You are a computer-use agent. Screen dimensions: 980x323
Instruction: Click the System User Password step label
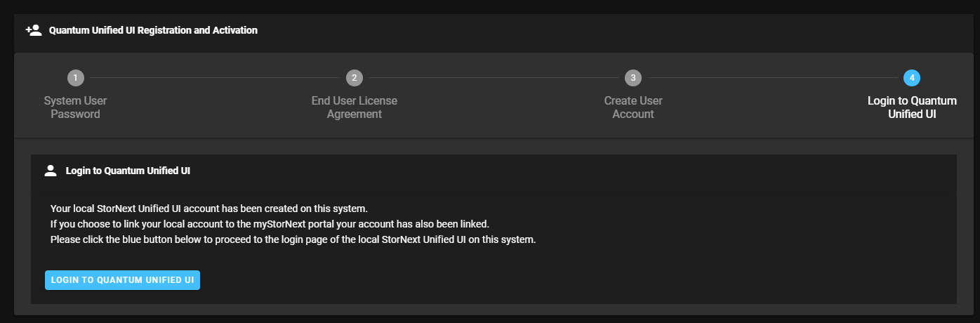(76, 107)
